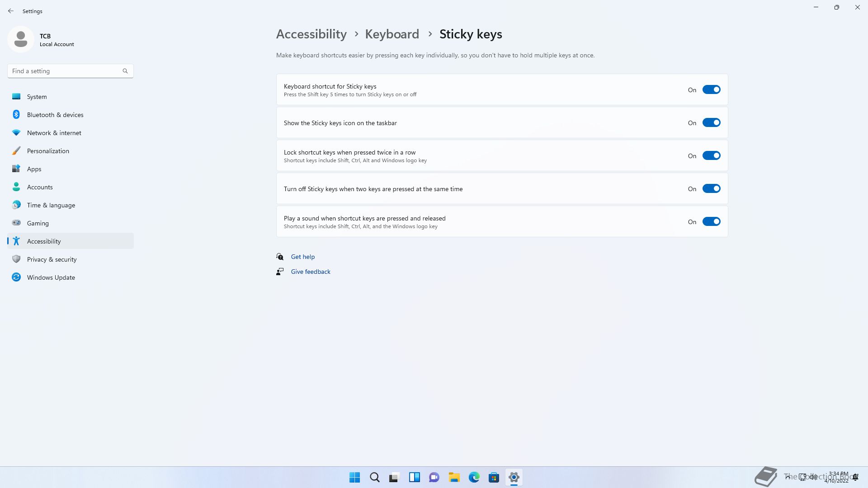This screenshot has height=488, width=868.
Task: Disable Sticky keys icon on taskbar
Action: tap(711, 122)
